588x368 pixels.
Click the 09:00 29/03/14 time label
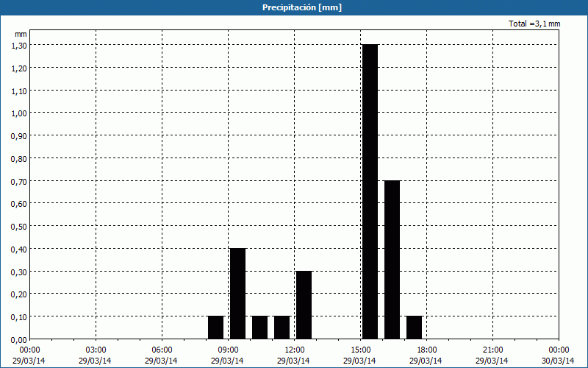pyautogui.click(x=227, y=355)
